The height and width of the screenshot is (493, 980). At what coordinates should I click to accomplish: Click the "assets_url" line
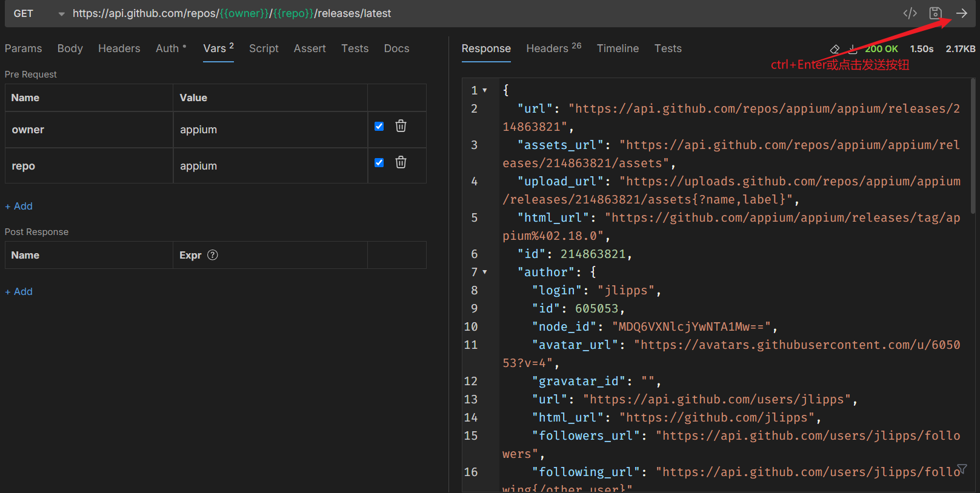pyautogui.click(x=732, y=154)
